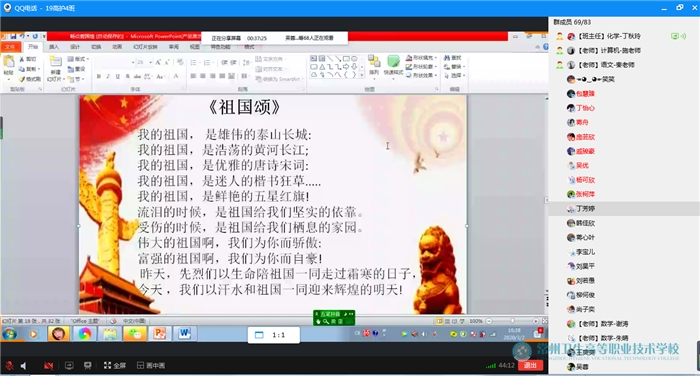Turn on the crossed-out camera
The image size is (700, 376).
[x=48, y=365]
